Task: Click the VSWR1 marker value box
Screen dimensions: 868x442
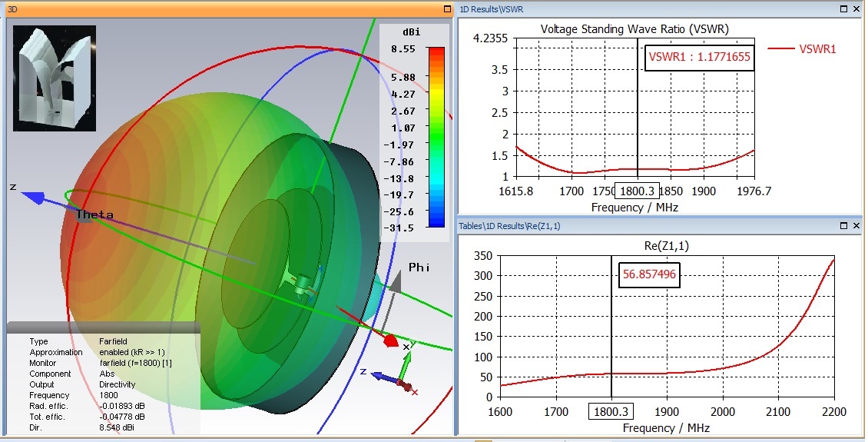Action: 699,57
